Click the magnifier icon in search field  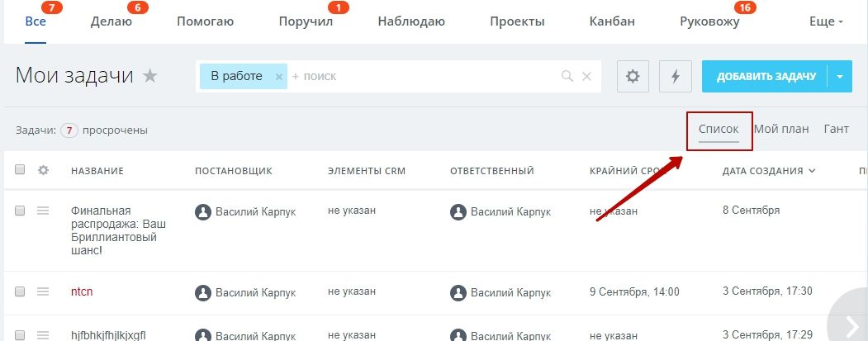click(x=567, y=77)
